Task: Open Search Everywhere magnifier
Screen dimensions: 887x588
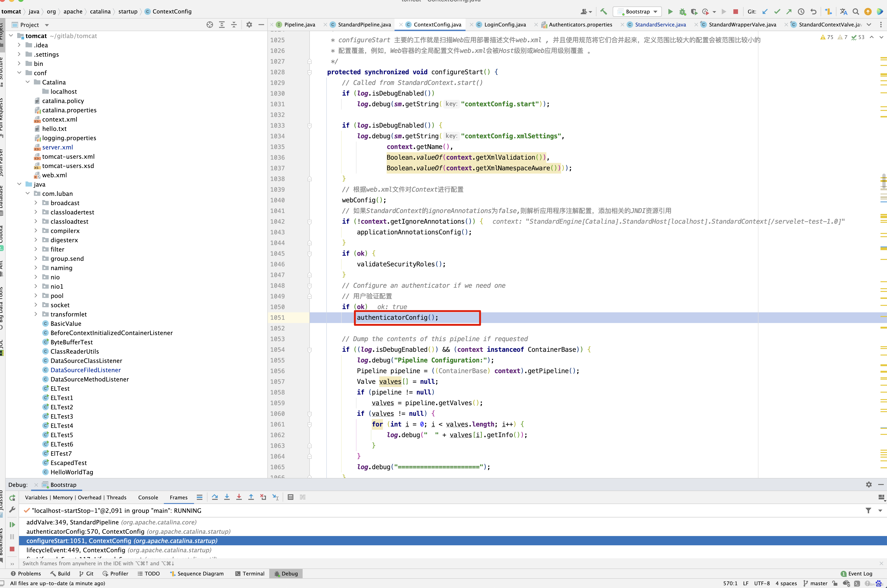Action: click(x=856, y=12)
